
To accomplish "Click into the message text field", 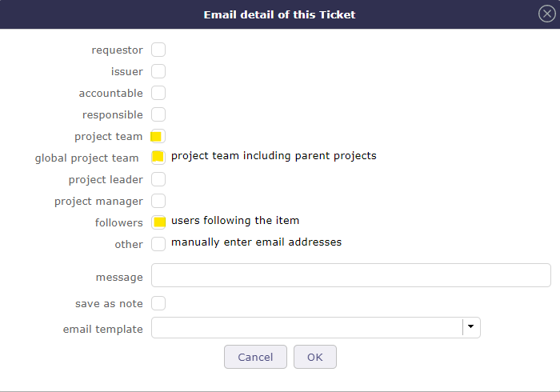I will (x=350, y=275).
